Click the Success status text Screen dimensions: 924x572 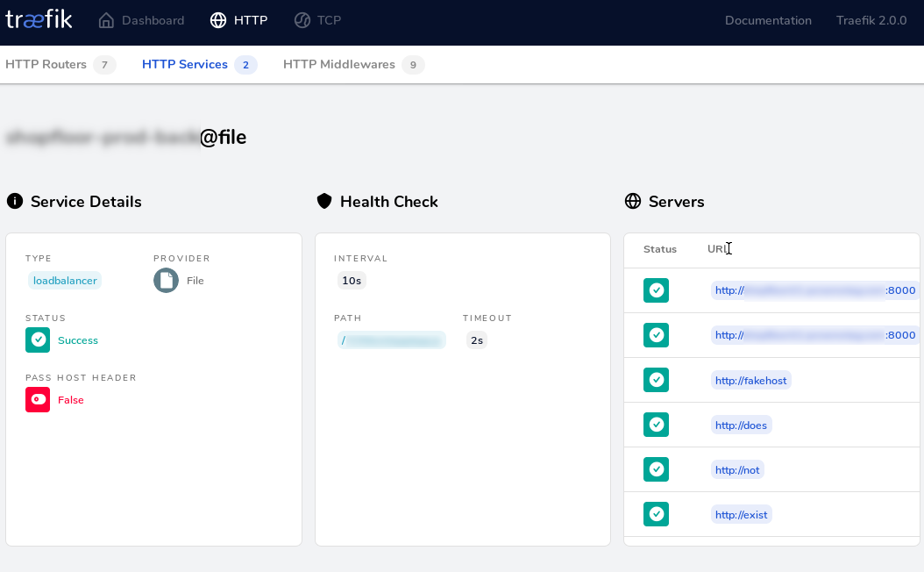tap(78, 340)
